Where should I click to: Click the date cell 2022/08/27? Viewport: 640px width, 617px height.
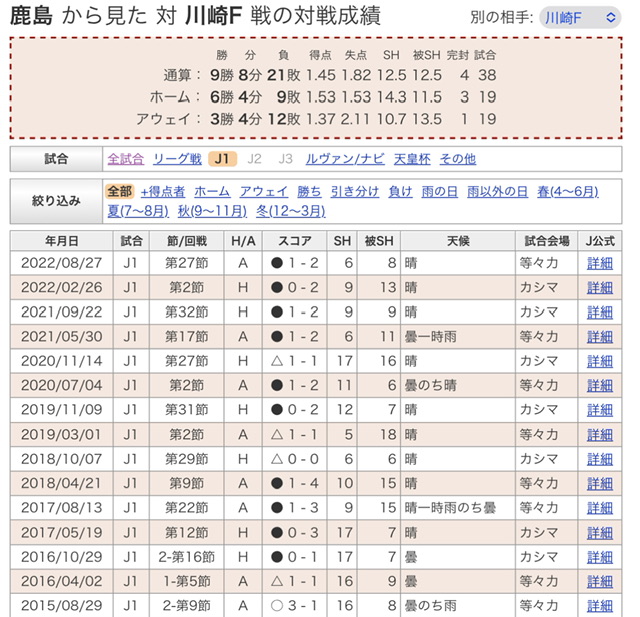[x=62, y=263]
